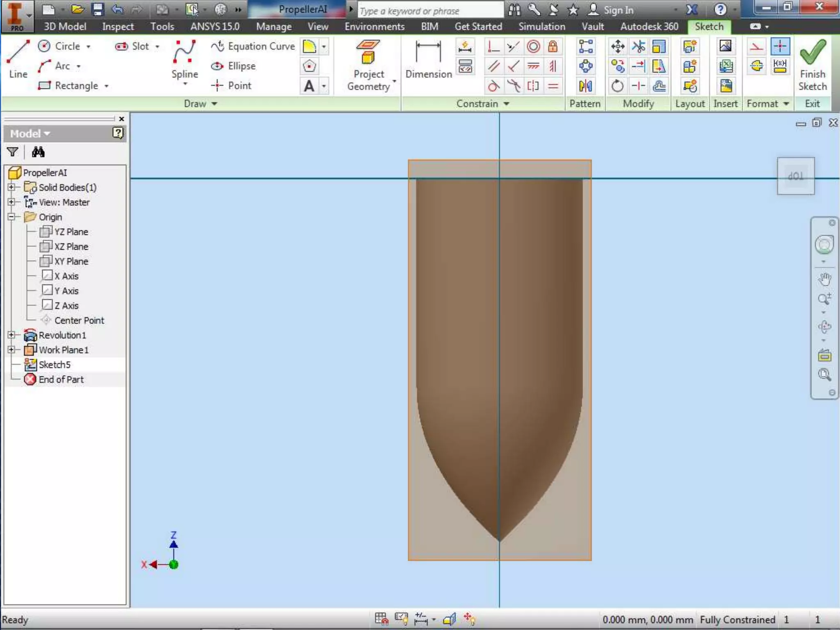Toggle the Centerline format option

coord(757,66)
